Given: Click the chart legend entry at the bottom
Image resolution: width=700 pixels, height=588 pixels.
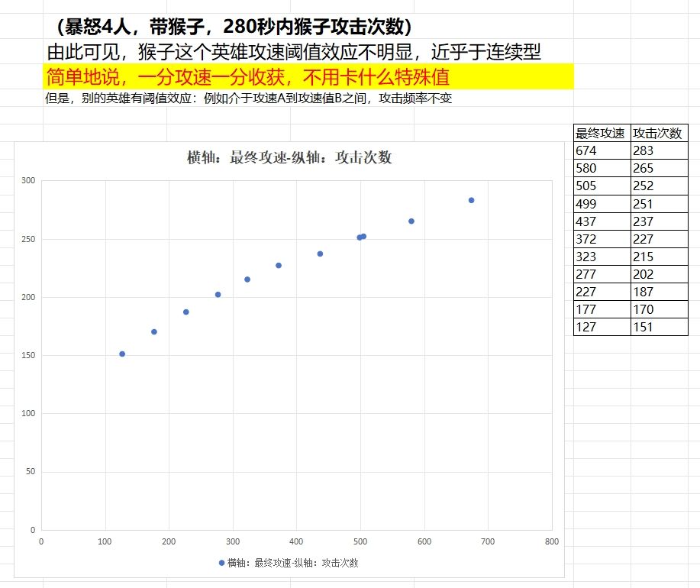Looking at the screenshot, I should click(289, 563).
